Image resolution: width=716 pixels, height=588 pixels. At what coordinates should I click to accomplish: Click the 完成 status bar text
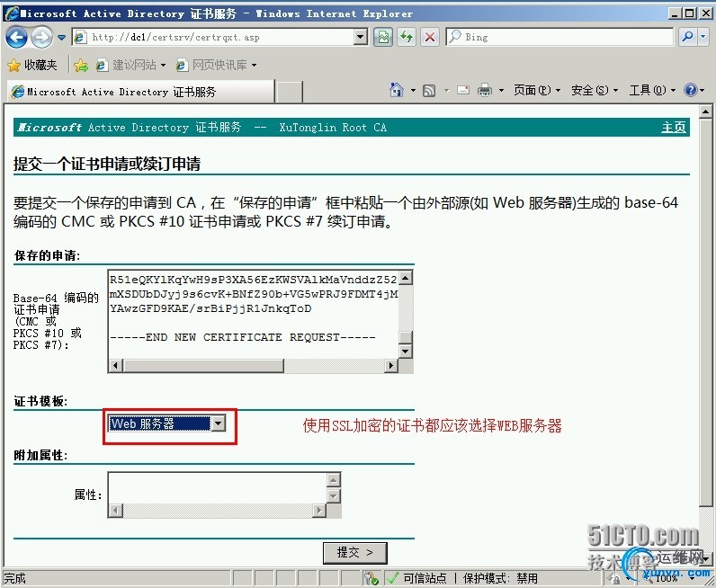click(14, 578)
